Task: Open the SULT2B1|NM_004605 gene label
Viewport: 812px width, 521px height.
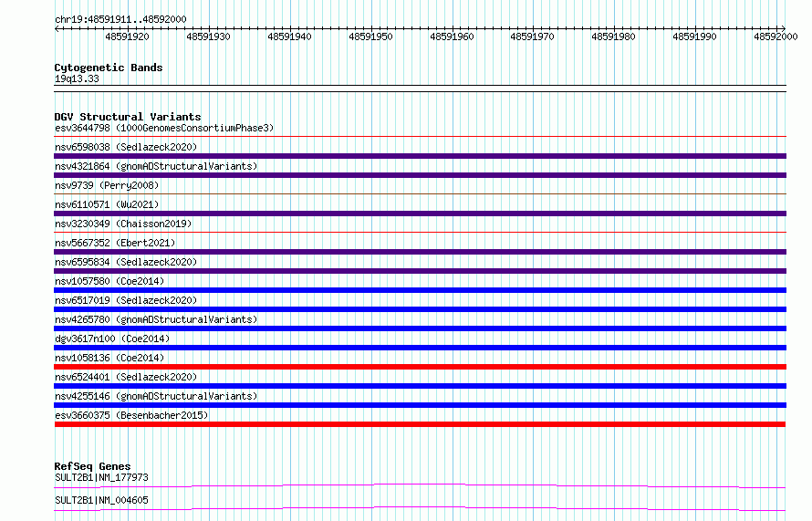Action: pos(101,500)
